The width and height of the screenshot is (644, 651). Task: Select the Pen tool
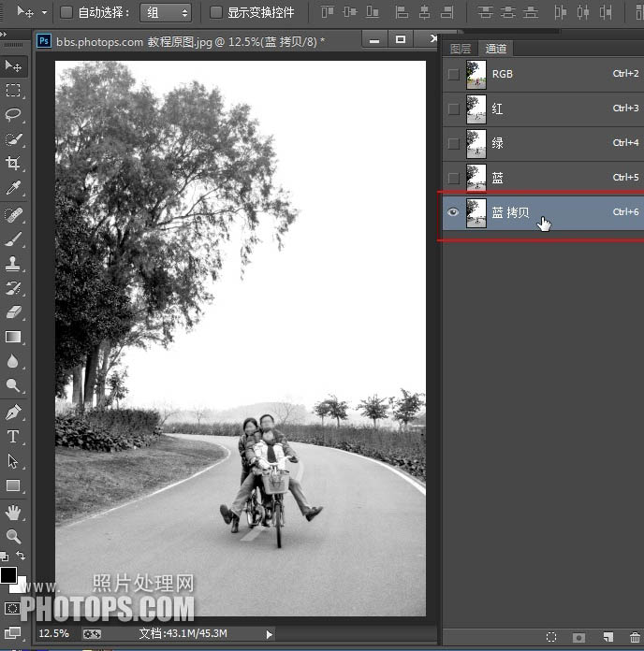[x=13, y=412]
